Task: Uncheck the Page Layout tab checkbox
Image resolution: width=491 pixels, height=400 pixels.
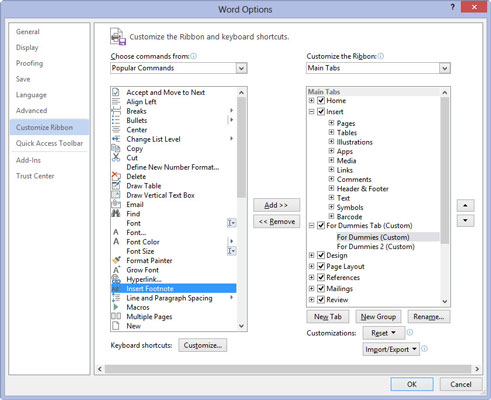Action: (x=321, y=266)
